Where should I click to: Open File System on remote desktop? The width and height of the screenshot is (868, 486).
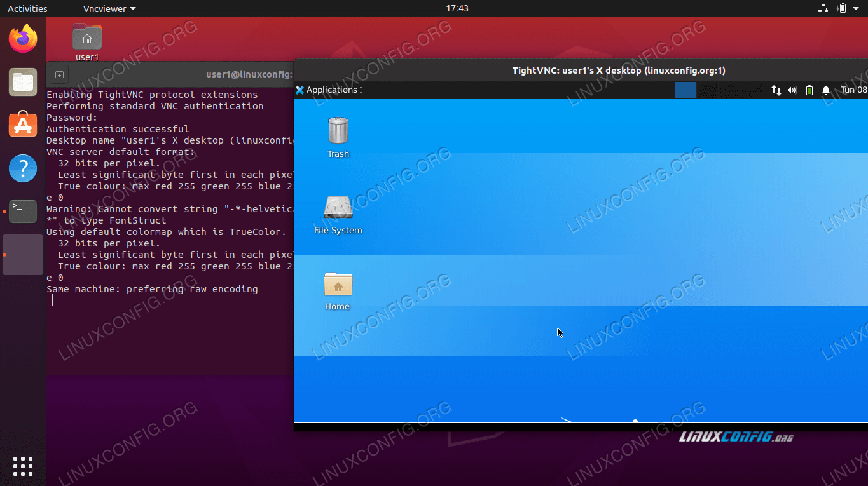point(338,215)
